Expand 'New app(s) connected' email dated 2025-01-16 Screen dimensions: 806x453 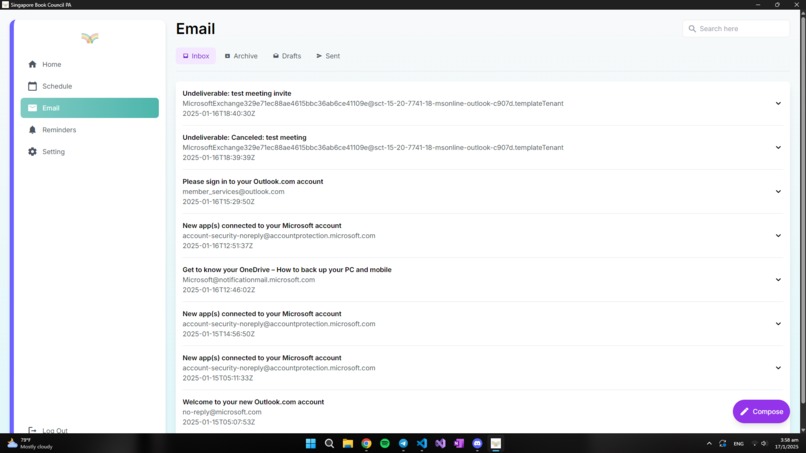coord(778,235)
